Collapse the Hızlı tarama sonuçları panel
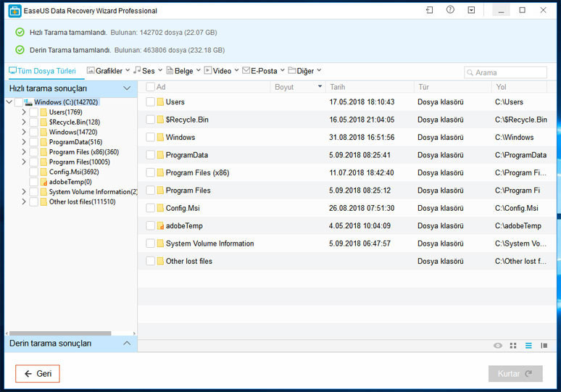 click(x=127, y=88)
